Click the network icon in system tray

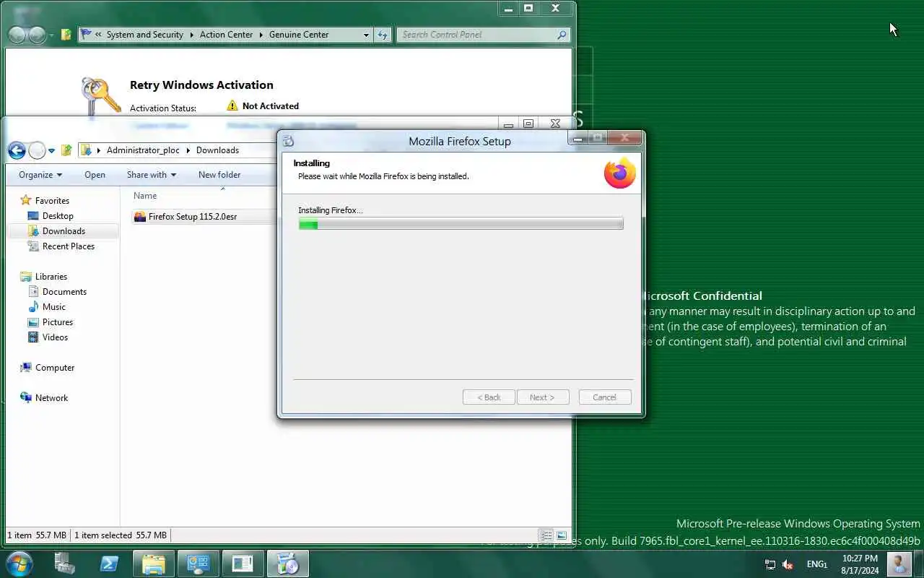[x=770, y=564]
